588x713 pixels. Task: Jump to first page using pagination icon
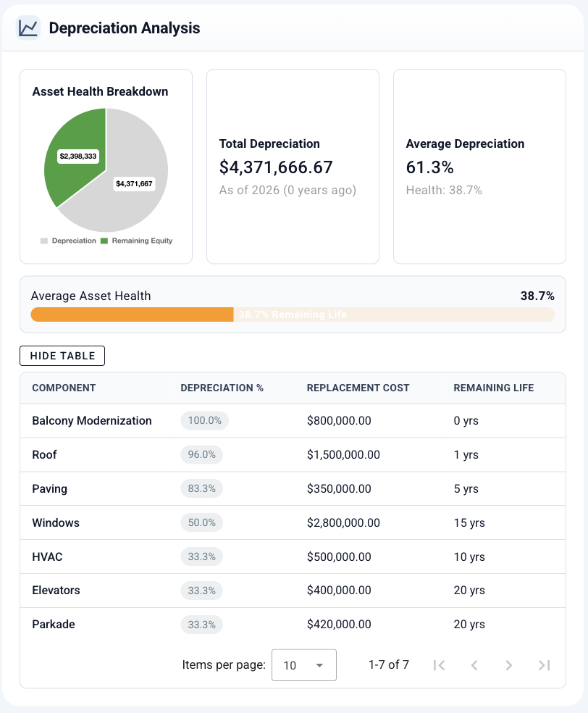click(x=439, y=664)
